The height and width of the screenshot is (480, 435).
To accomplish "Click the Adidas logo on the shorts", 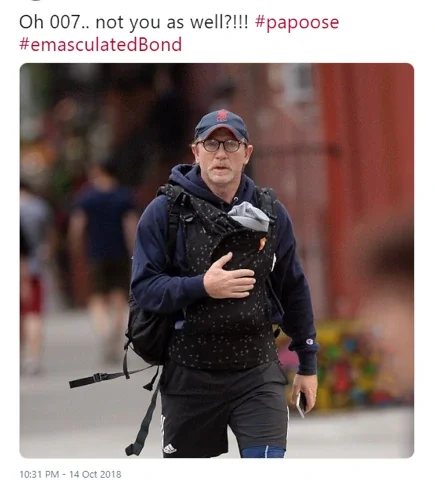I will [170, 449].
